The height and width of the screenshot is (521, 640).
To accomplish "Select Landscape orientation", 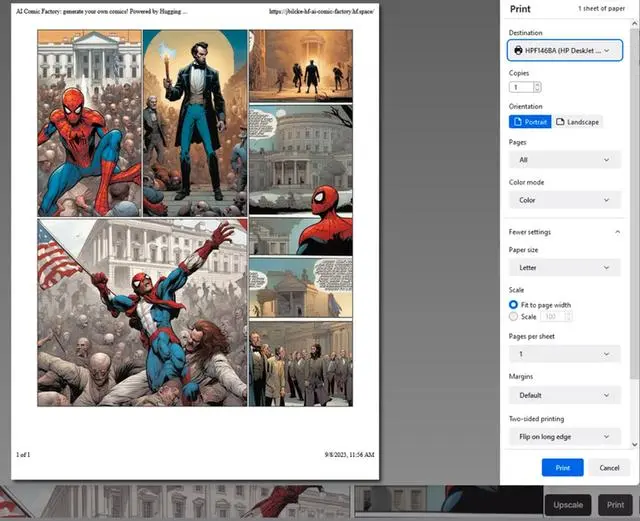I will coord(577,122).
